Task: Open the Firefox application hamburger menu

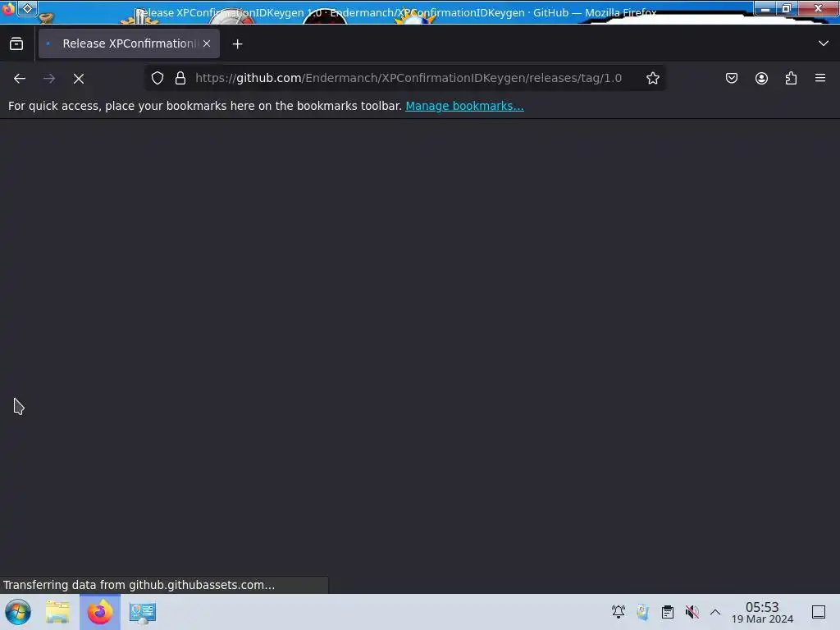Action: [820, 78]
